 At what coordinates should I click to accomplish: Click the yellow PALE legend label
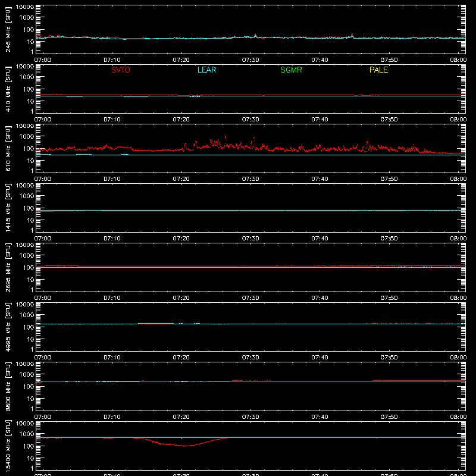(x=378, y=70)
